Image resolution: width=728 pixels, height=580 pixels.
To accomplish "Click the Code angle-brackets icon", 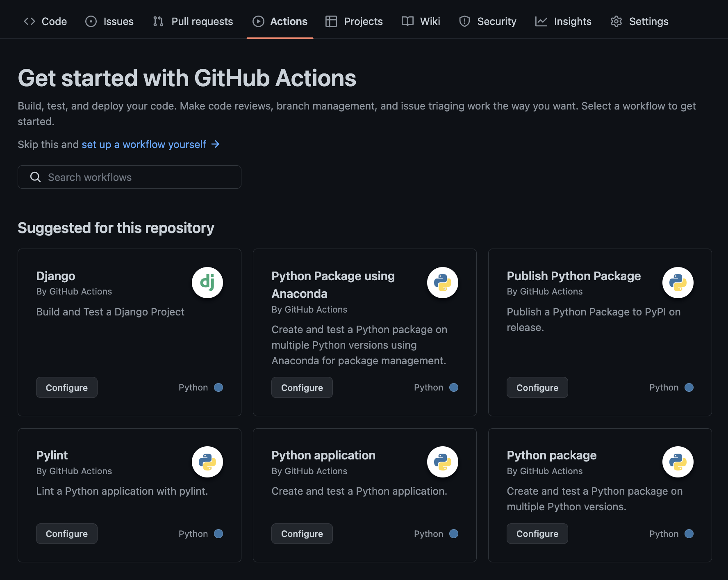I will click(30, 21).
